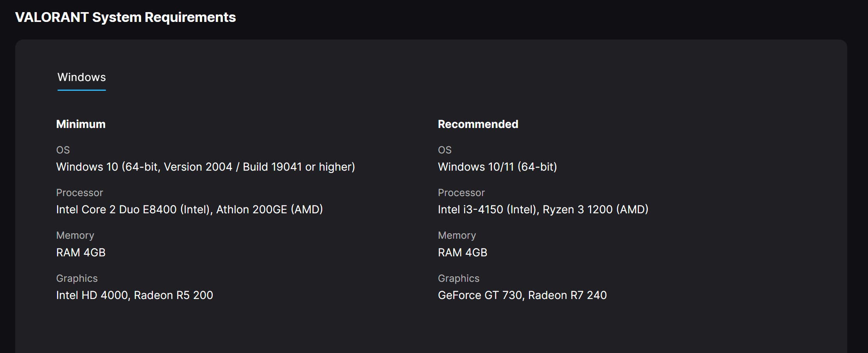This screenshot has width=868, height=353.
Task: Click the Graphics label under Recommended
Action: coord(458,278)
